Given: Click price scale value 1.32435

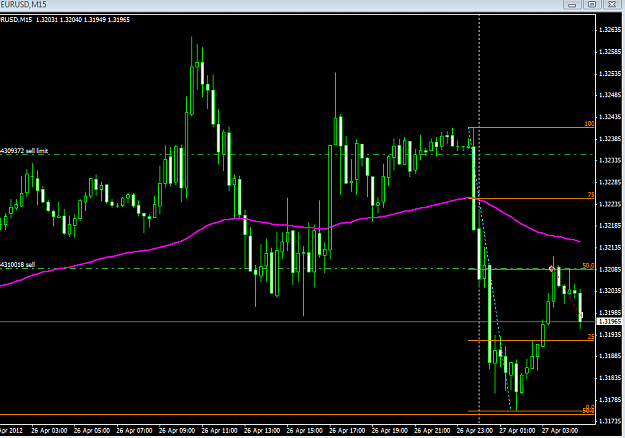Looking at the screenshot, I should point(610,117).
